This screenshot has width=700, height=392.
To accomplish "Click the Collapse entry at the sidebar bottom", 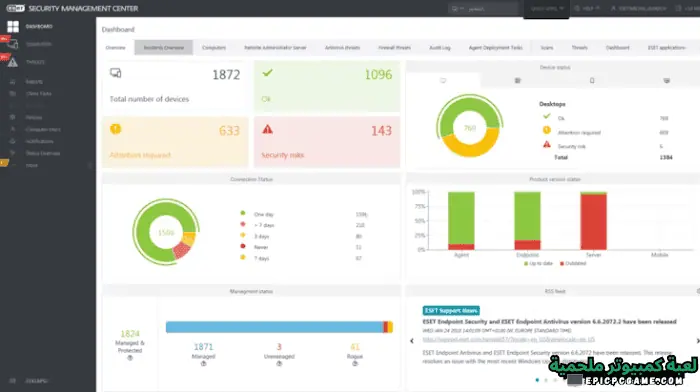I will [x=36, y=381].
